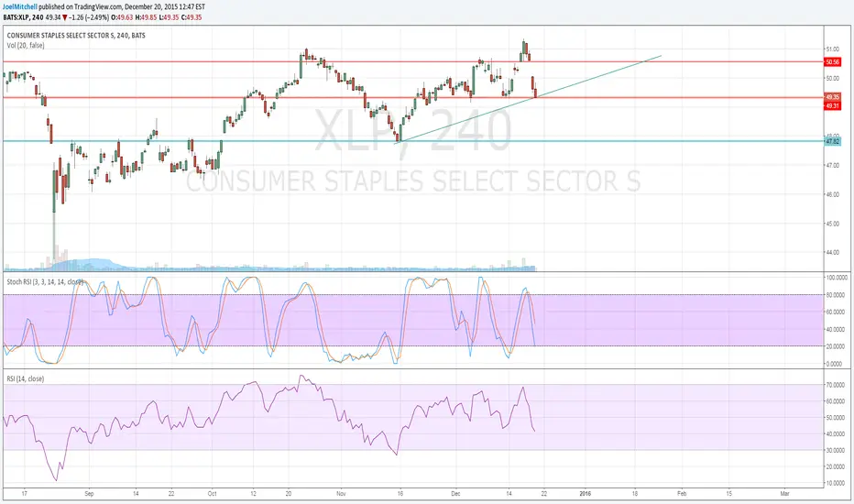The height and width of the screenshot is (504, 854).
Task: Click the 10.0000 RSI scale label
Action: (x=836, y=483)
